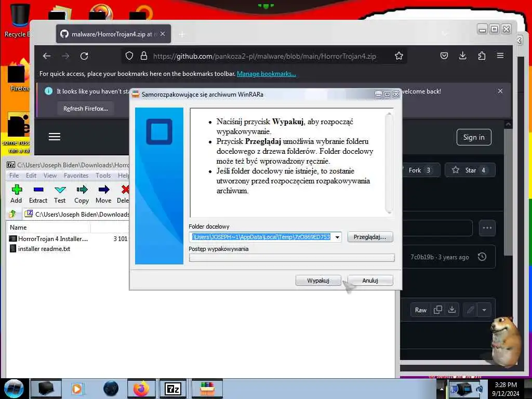Click the Extract icon in 7-Zip
This screenshot has height=399, width=532.
(x=38, y=194)
